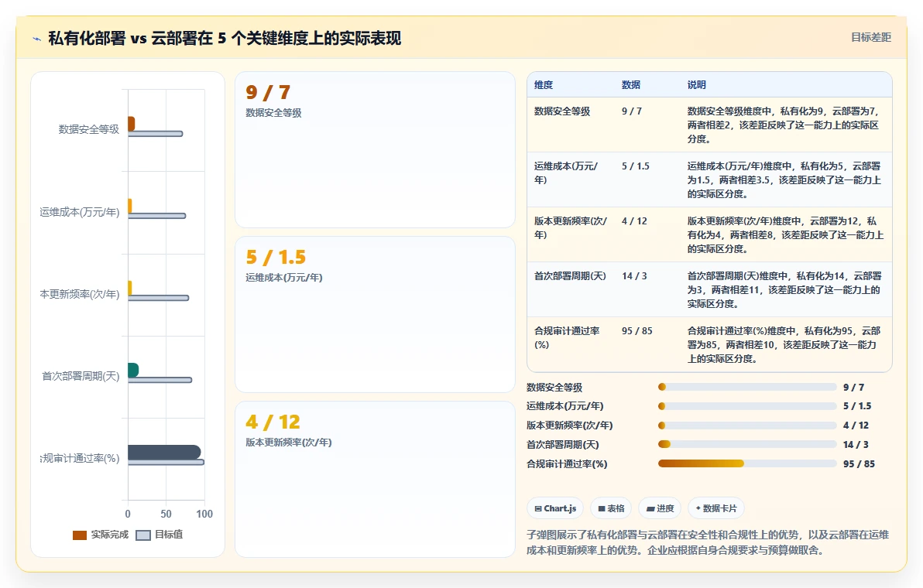The image size is (923, 588).
Task: Select the 表格 chip
Action: [611, 508]
